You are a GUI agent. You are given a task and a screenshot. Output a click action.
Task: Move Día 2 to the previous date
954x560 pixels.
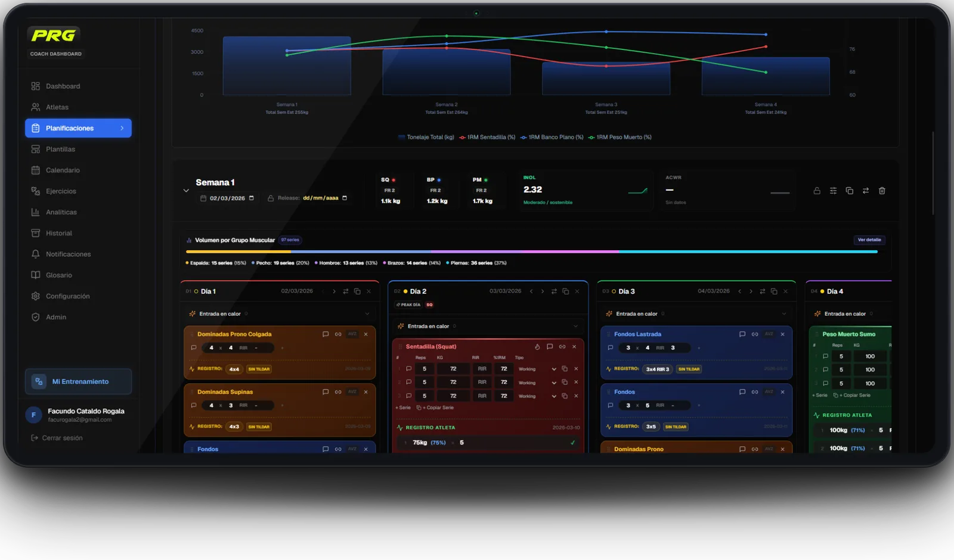coord(531,291)
